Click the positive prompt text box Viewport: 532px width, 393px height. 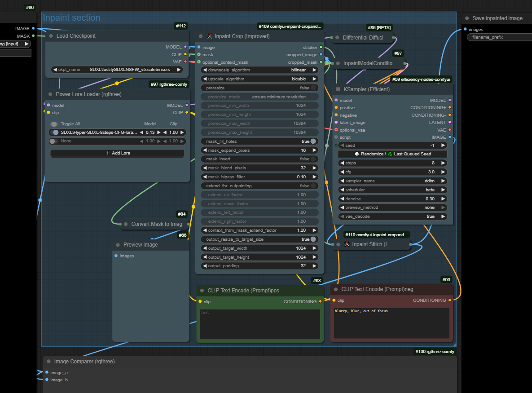coord(260,324)
